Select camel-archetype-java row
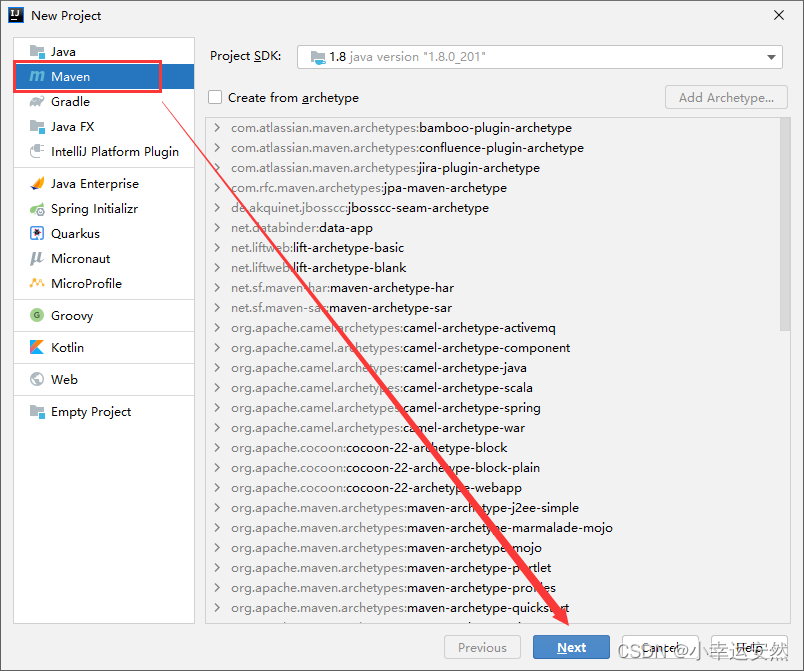Image resolution: width=804 pixels, height=671 pixels. click(x=492, y=368)
